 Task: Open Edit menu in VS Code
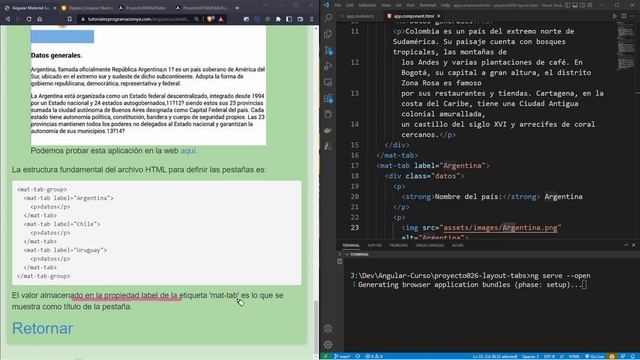[x=349, y=5]
